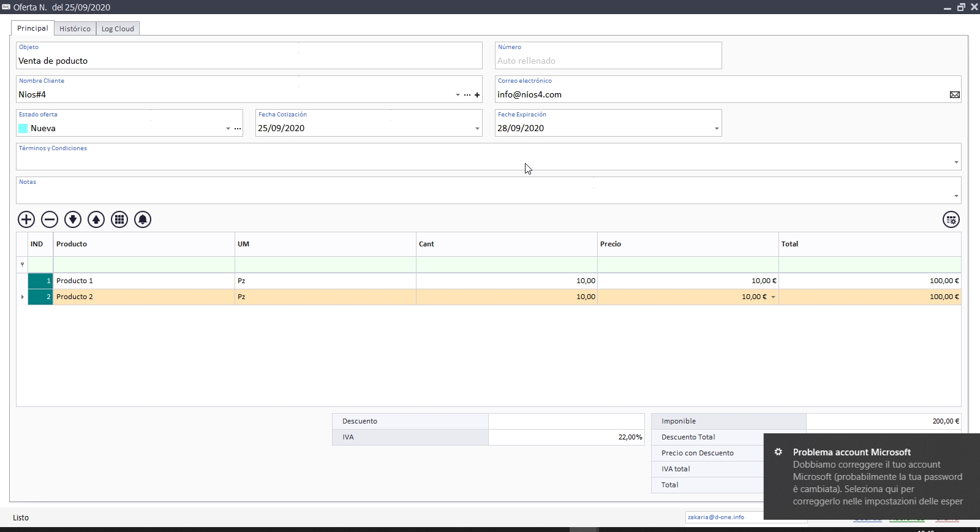Viewport: 980px width, 532px height.
Task: Click the add row plus icon
Action: (x=26, y=219)
